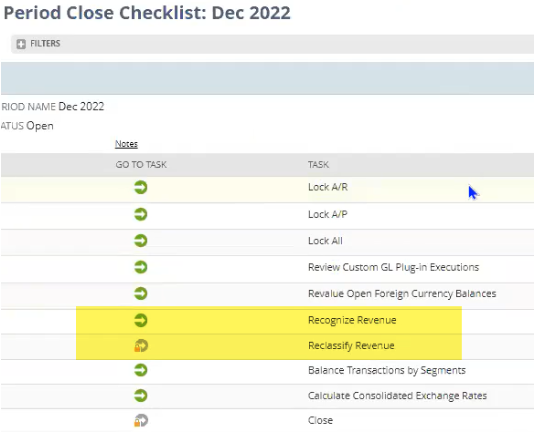Select the Lock A/R row text

[x=328, y=187]
